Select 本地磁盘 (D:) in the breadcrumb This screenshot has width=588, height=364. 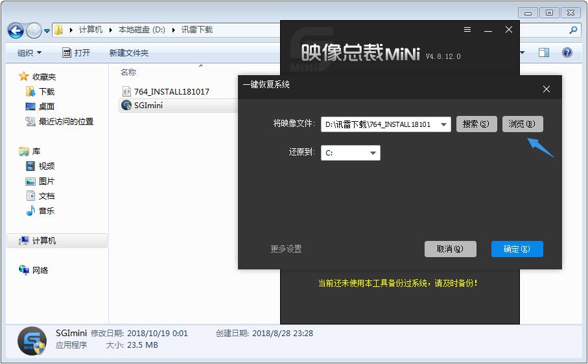click(x=142, y=30)
